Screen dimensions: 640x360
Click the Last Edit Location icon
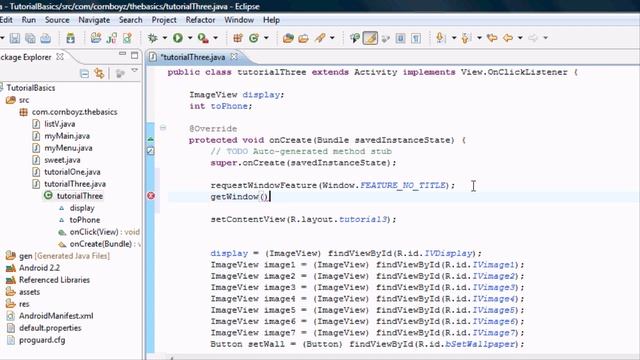coord(492,38)
